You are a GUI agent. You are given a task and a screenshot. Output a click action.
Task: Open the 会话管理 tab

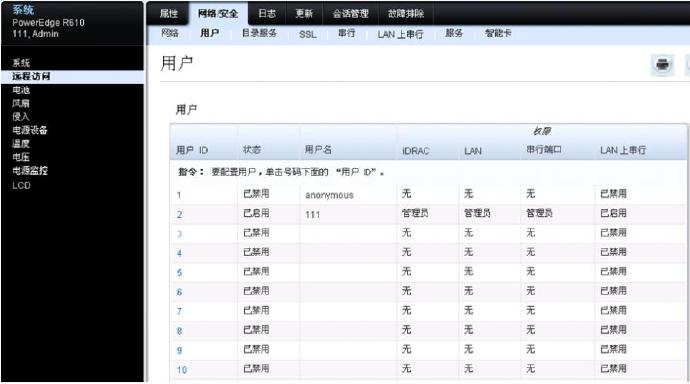point(350,13)
